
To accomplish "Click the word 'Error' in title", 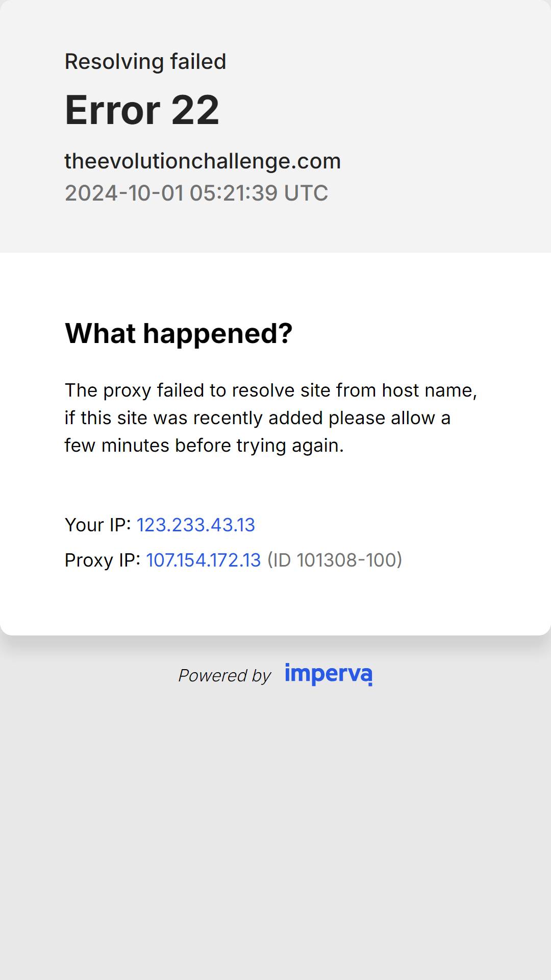I will tap(113, 110).
